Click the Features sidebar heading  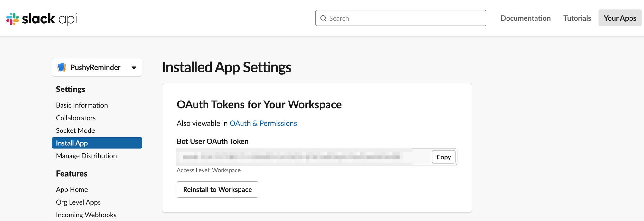pyautogui.click(x=71, y=174)
